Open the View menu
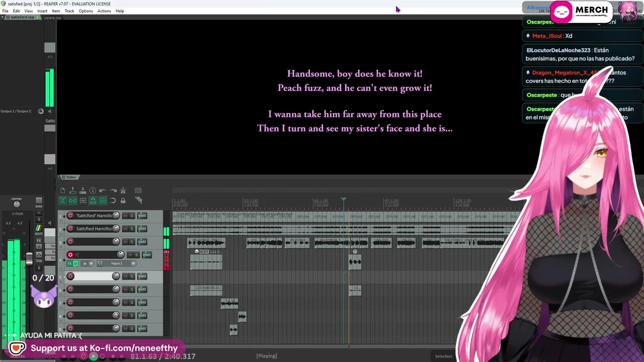Image resolution: width=644 pixels, height=362 pixels. [29, 11]
